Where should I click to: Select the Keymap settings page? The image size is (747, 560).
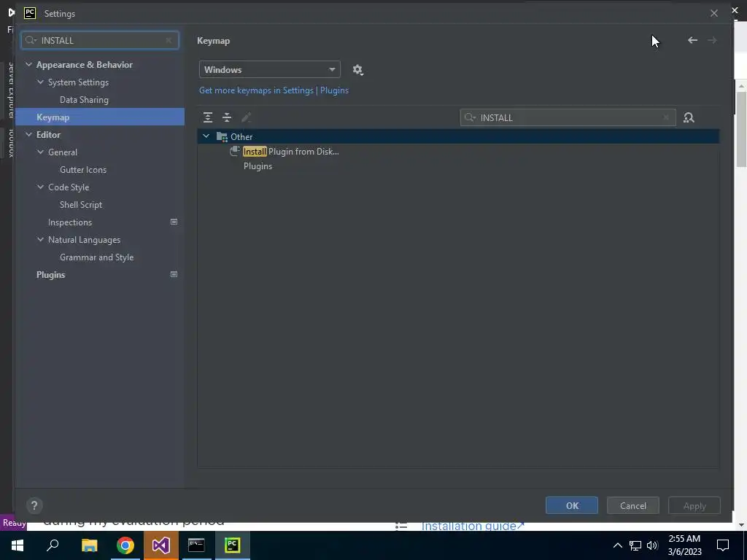point(99,117)
